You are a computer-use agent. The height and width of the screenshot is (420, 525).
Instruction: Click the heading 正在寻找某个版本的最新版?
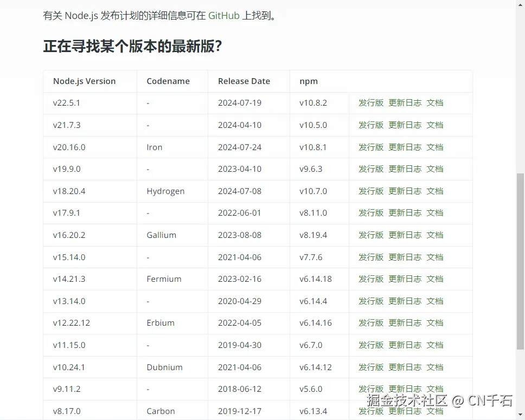point(132,46)
